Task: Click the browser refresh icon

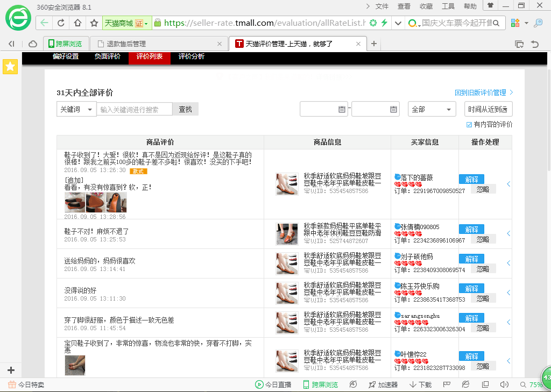Action: 61,23
